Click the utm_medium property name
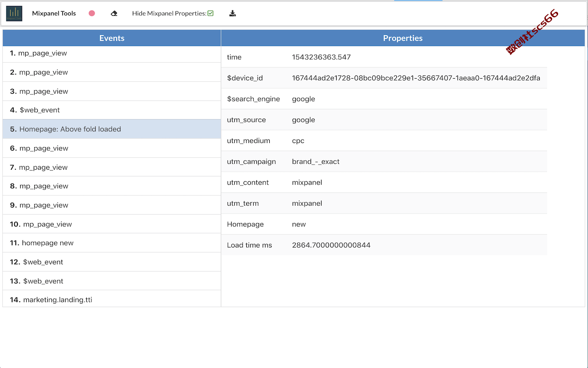The width and height of the screenshot is (588, 368). point(249,141)
